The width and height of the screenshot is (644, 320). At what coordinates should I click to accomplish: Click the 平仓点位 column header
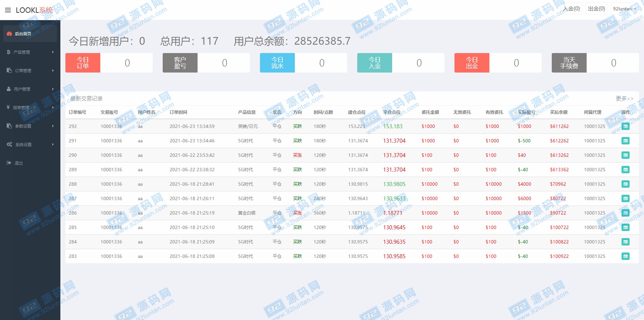[x=392, y=112]
